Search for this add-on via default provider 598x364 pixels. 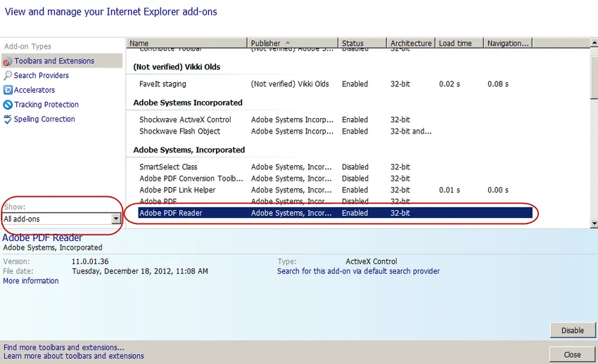(x=358, y=271)
